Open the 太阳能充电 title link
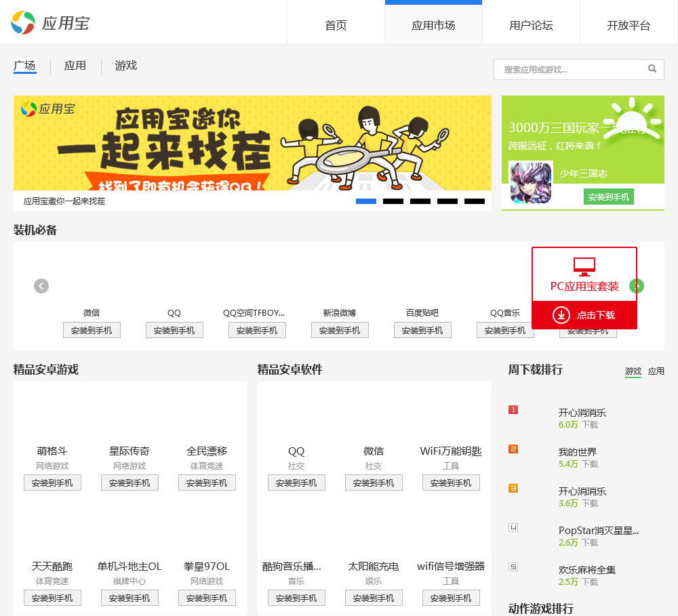This screenshot has width=678, height=616. 374,567
